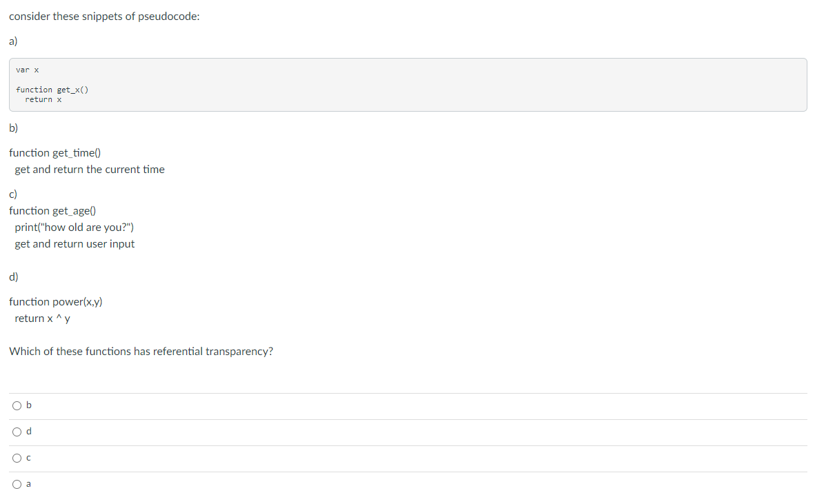Click the label text 'b' next to its radio
Viewport: 815px width, 504px height.
tap(28, 405)
